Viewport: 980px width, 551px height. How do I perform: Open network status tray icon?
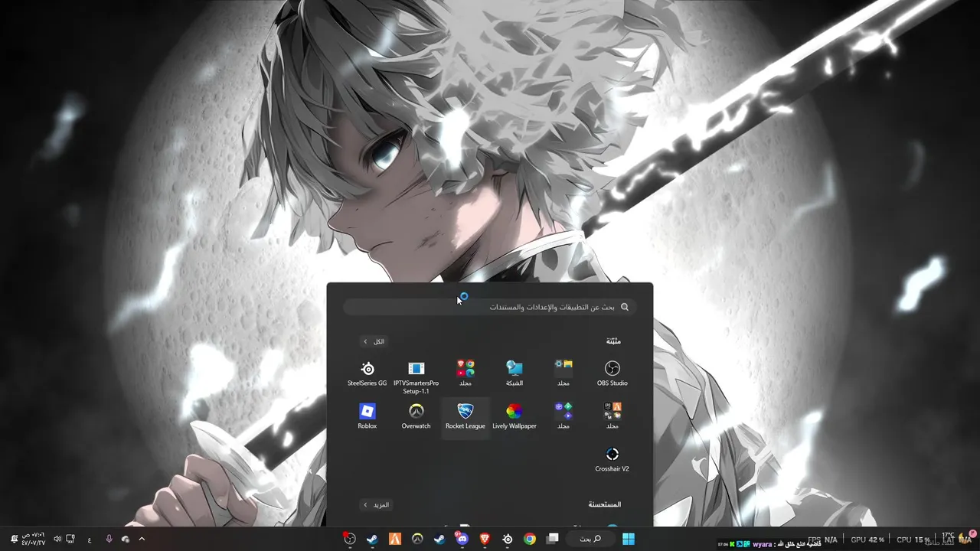(x=70, y=539)
